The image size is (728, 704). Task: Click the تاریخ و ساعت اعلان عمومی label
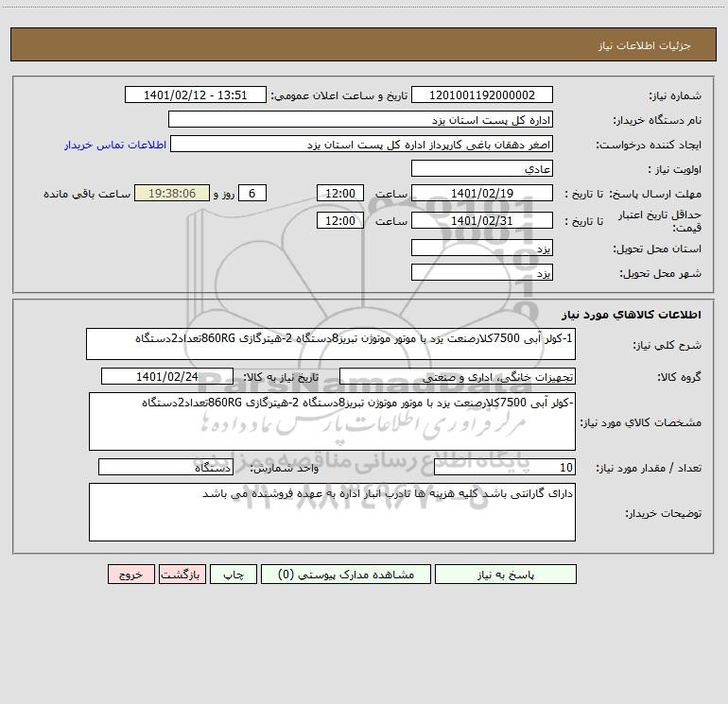pyautogui.click(x=339, y=95)
